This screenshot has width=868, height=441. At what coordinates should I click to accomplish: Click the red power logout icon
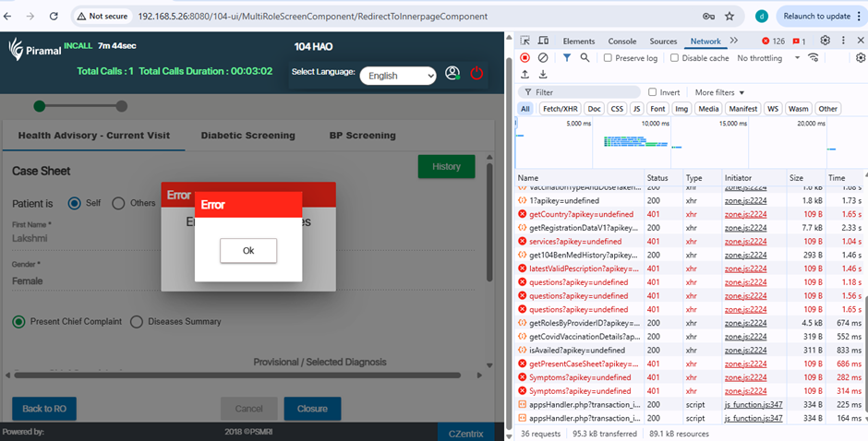click(476, 74)
